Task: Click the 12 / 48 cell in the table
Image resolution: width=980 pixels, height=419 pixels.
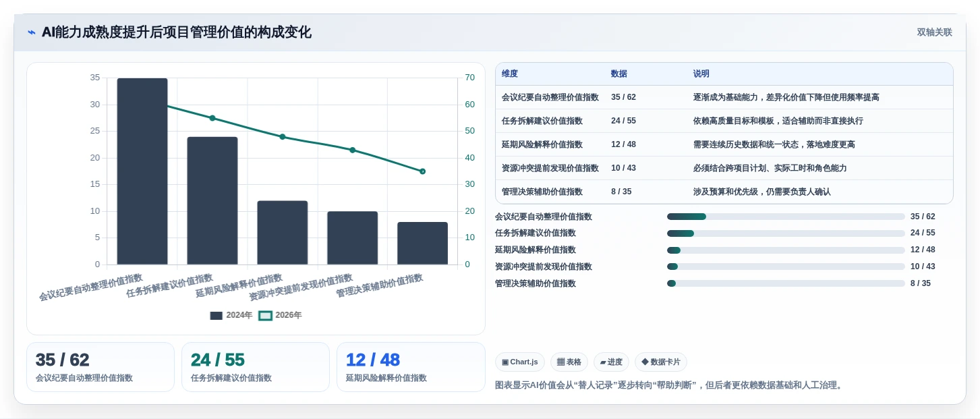Action: 623,144
